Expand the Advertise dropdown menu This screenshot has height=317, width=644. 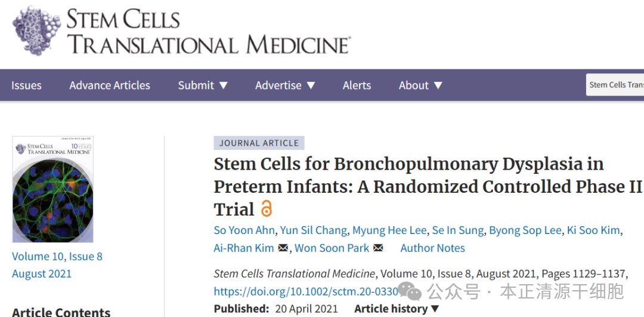285,85
